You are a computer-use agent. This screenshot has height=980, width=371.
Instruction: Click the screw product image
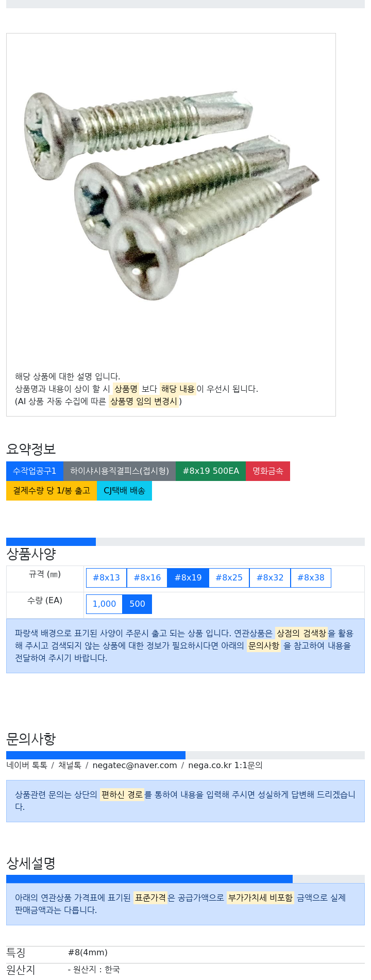click(x=171, y=196)
